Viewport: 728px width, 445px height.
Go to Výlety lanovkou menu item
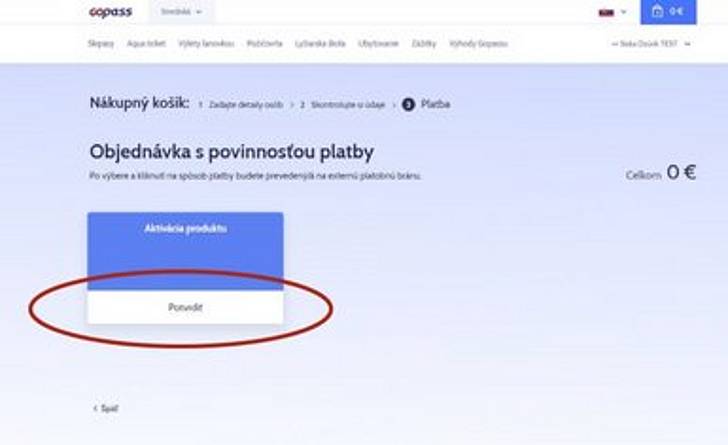[x=206, y=44]
